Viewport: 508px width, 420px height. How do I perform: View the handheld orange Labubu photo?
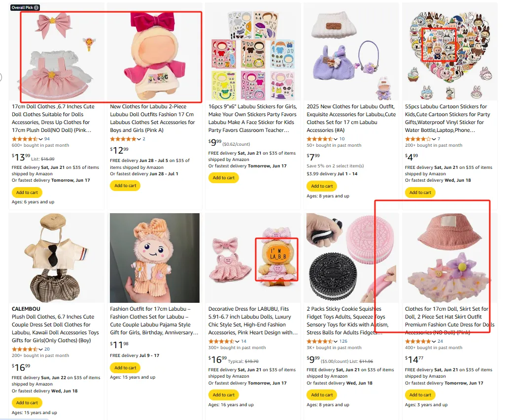155,258
